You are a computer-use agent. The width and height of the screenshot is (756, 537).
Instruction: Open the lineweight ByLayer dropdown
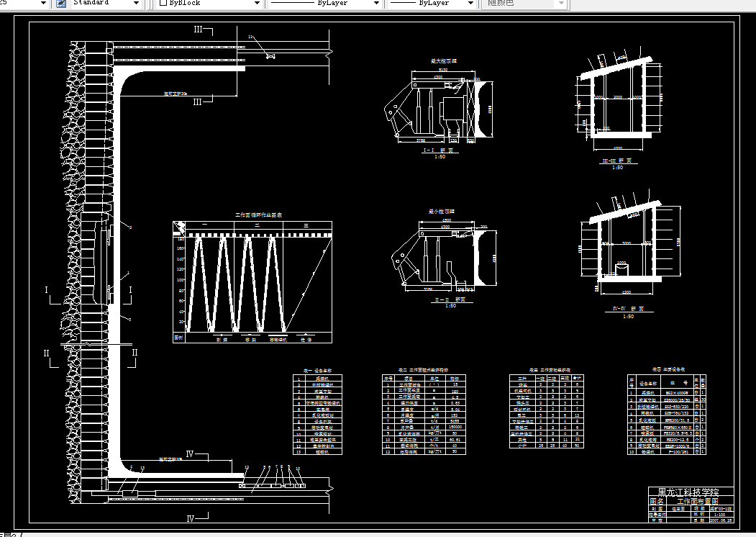(470, 4)
